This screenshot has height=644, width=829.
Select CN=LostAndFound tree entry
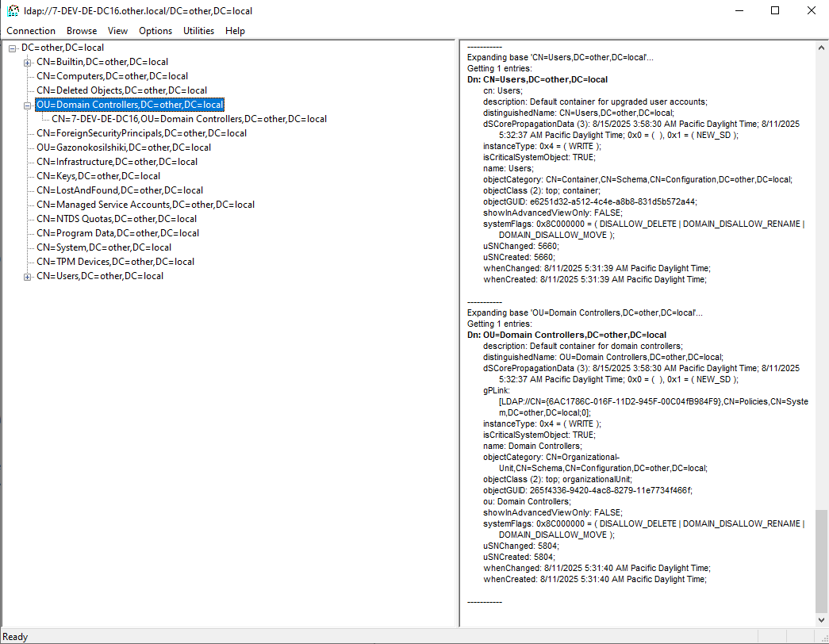(120, 190)
